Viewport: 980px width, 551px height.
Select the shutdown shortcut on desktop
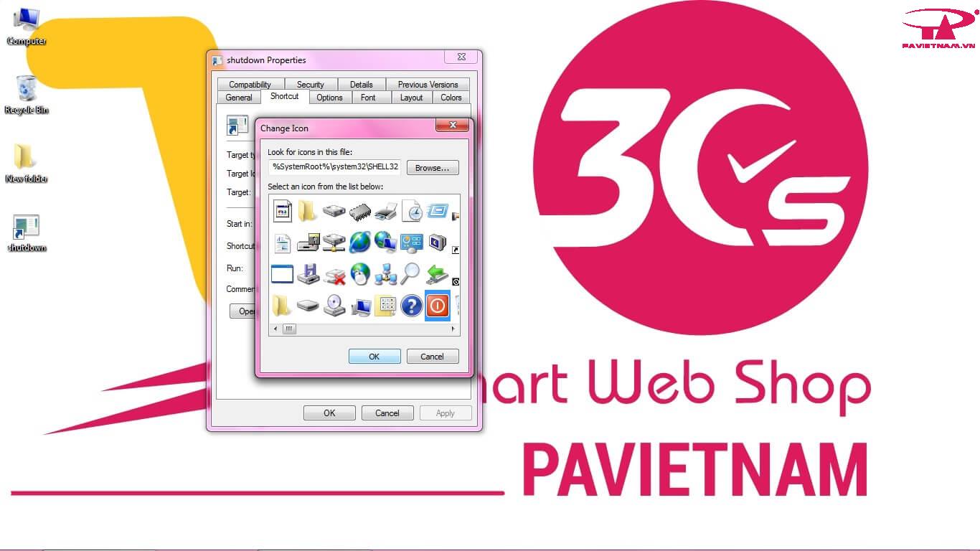[x=26, y=232]
